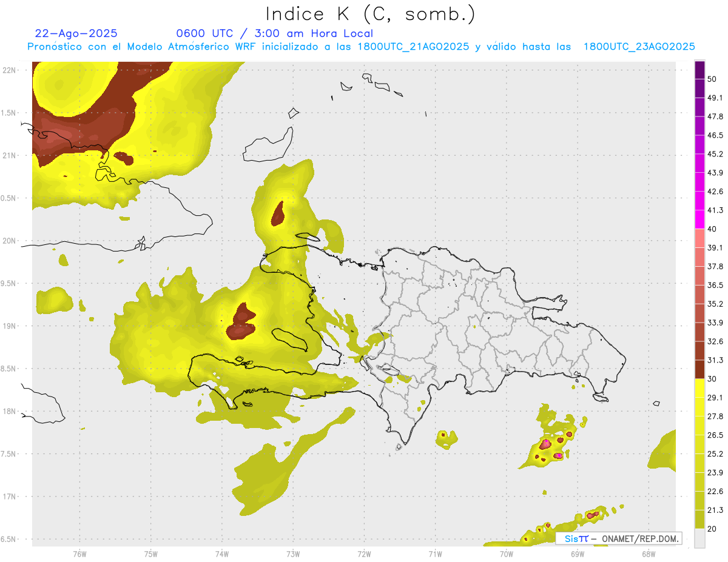This screenshot has width=728, height=562.
Task: Click the dark purple swatch above 50
Action: pyautogui.click(x=699, y=70)
